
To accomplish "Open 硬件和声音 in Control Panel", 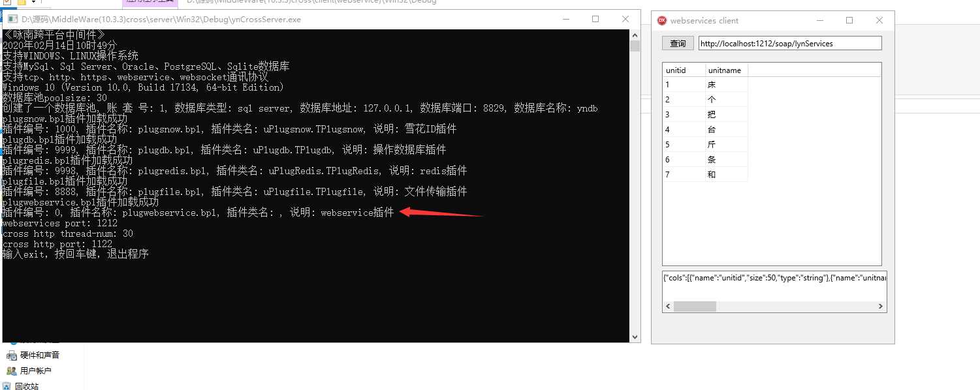I will (x=40, y=355).
